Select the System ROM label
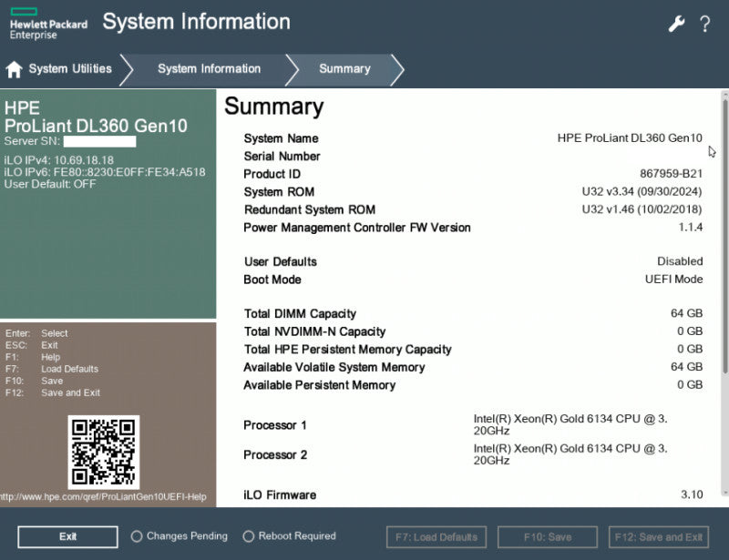729x560 pixels. (279, 192)
